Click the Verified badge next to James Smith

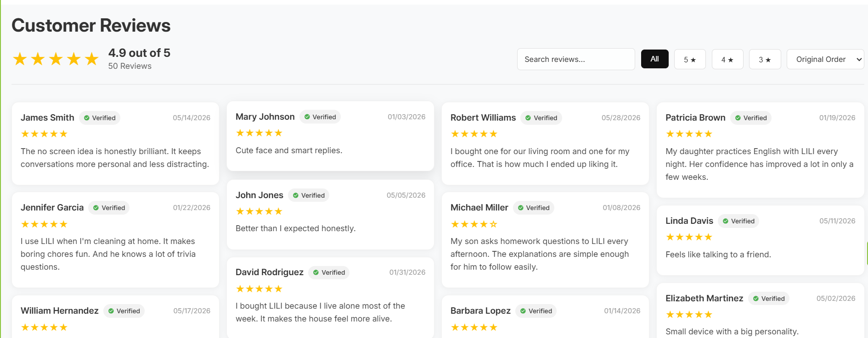(x=100, y=118)
